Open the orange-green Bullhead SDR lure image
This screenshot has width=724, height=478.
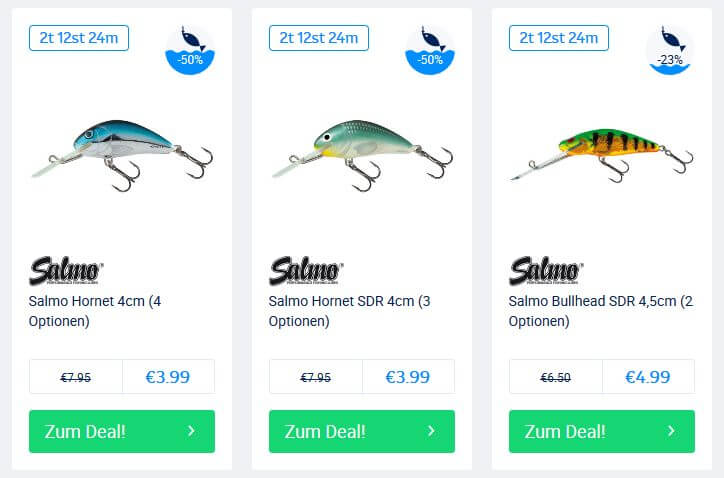(x=602, y=156)
